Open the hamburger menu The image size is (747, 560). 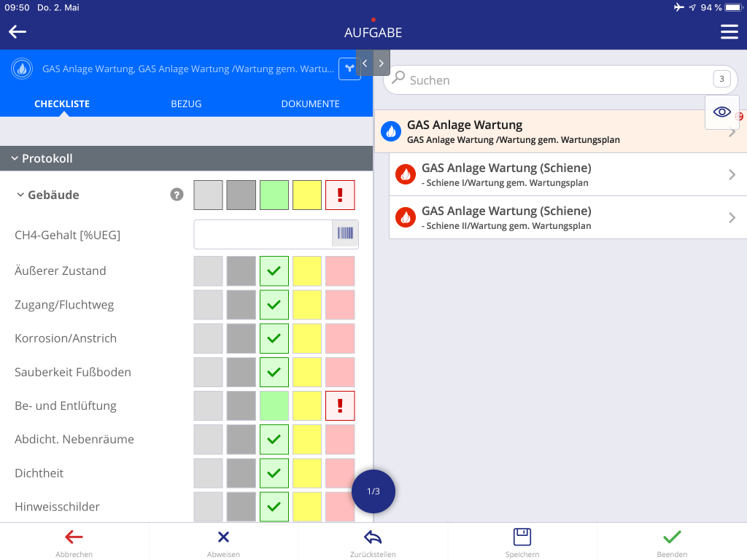(x=729, y=32)
